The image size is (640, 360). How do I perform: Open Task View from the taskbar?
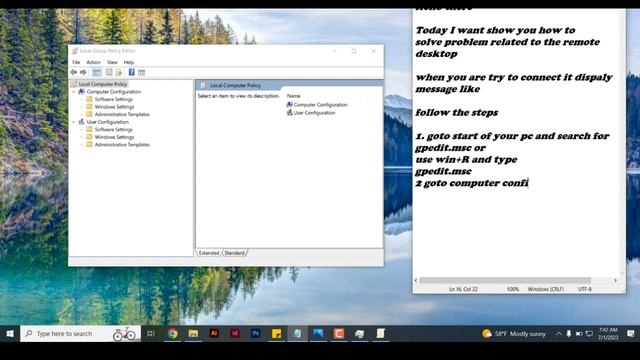coord(151,333)
